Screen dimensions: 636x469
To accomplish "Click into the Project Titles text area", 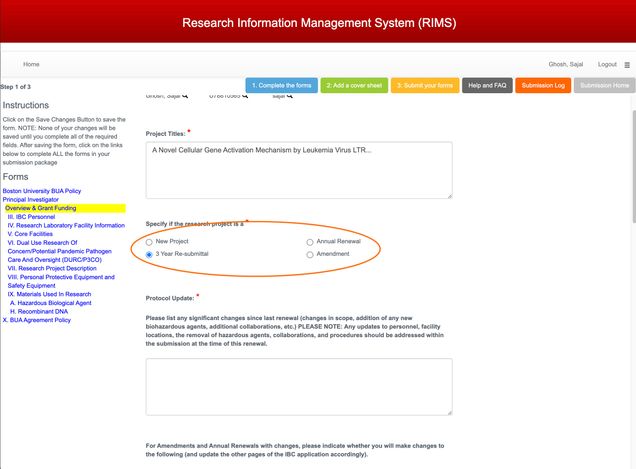I will [x=298, y=170].
